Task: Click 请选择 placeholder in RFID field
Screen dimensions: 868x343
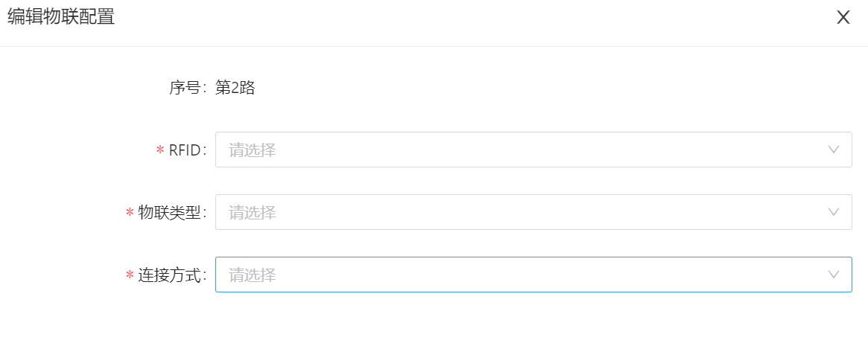Action: click(253, 150)
